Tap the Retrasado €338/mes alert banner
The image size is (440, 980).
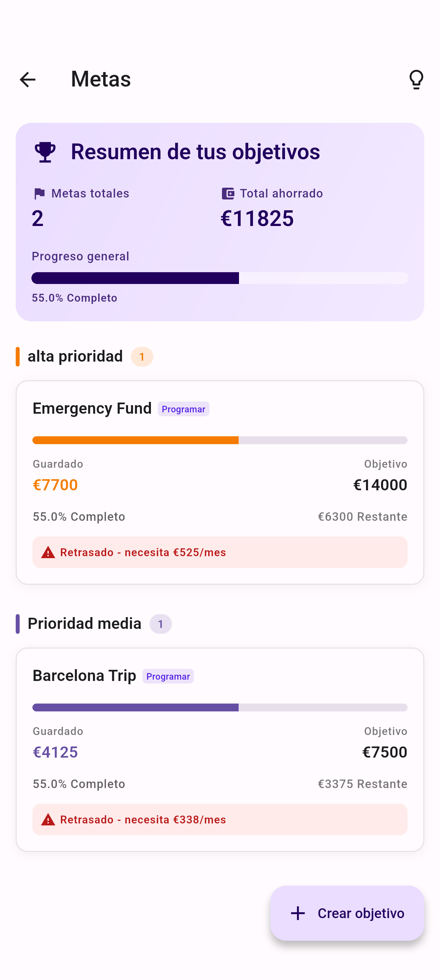pyautogui.click(x=220, y=820)
